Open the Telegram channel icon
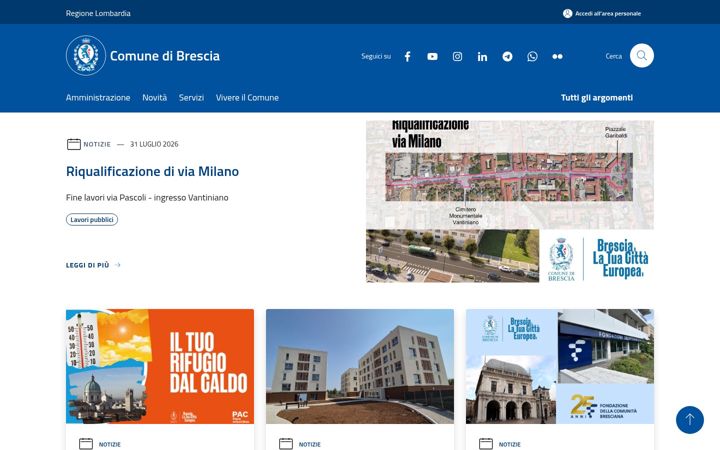Image resolution: width=720 pixels, height=450 pixels. (507, 56)
